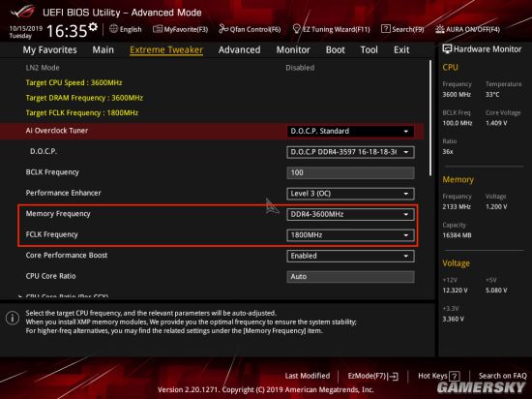Open the Performance Enhancer dropdown

[350, 194]
